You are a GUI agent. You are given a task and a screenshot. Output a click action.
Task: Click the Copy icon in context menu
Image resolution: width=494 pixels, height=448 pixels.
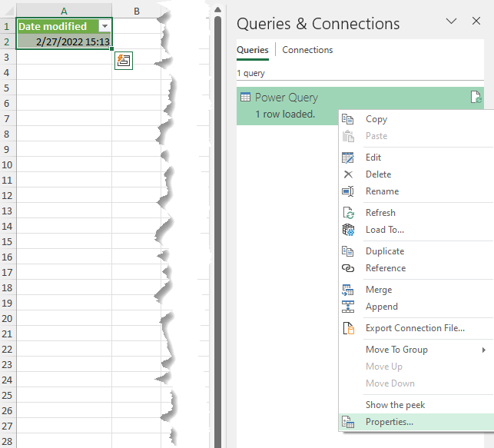(x=348, y=119)
